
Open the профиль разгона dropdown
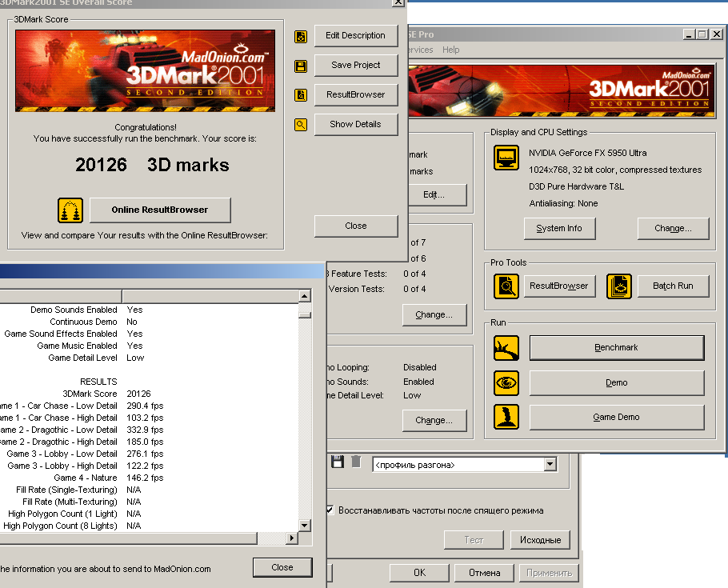click(x=550, y=465)
